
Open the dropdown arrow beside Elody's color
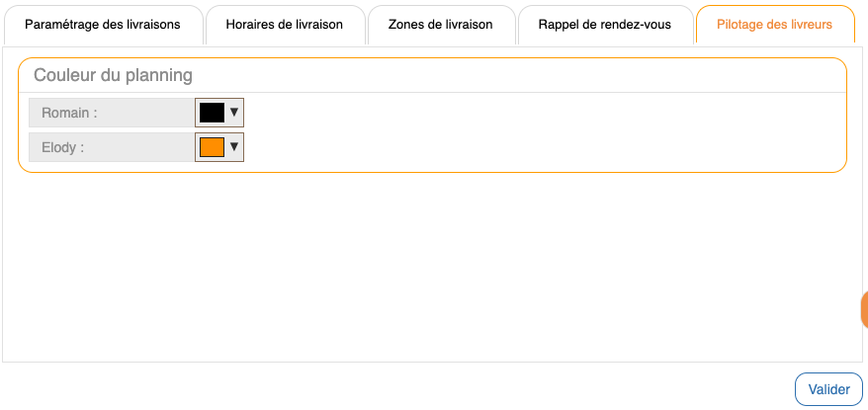tap(234, 147)
